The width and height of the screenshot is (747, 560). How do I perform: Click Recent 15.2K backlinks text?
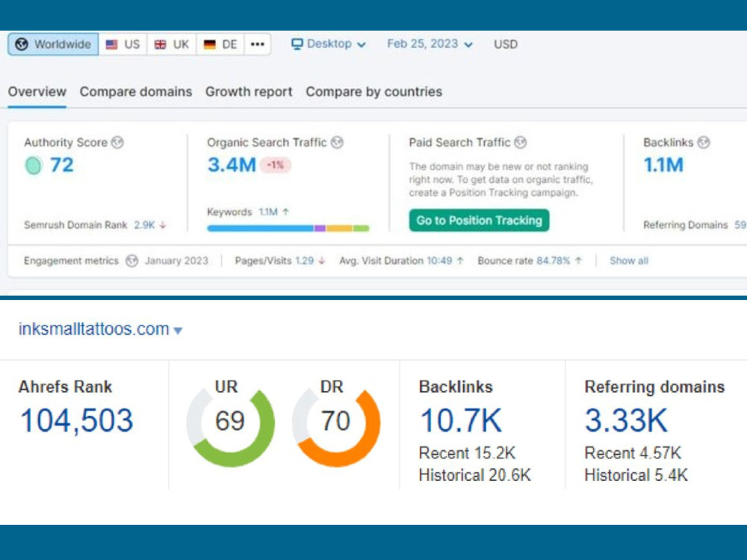click(467, 453)
